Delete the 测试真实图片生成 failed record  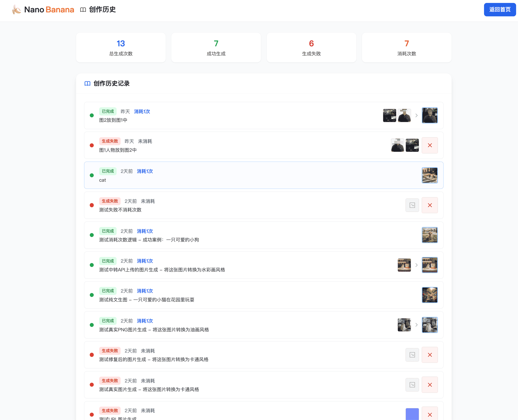pyautogui.click(x=430, y=385)
